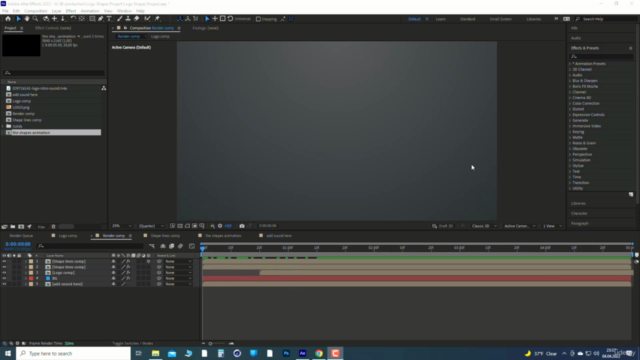The height and width of the screenshot is (360, 640).
Task: Open File Explorer from the taskbar
Action: click(x=156, y=353)
